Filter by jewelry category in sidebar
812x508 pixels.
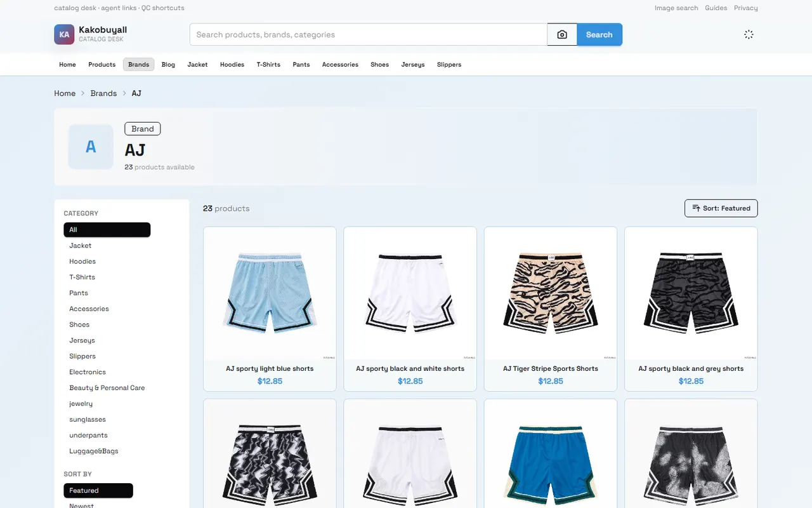[81, 404]
